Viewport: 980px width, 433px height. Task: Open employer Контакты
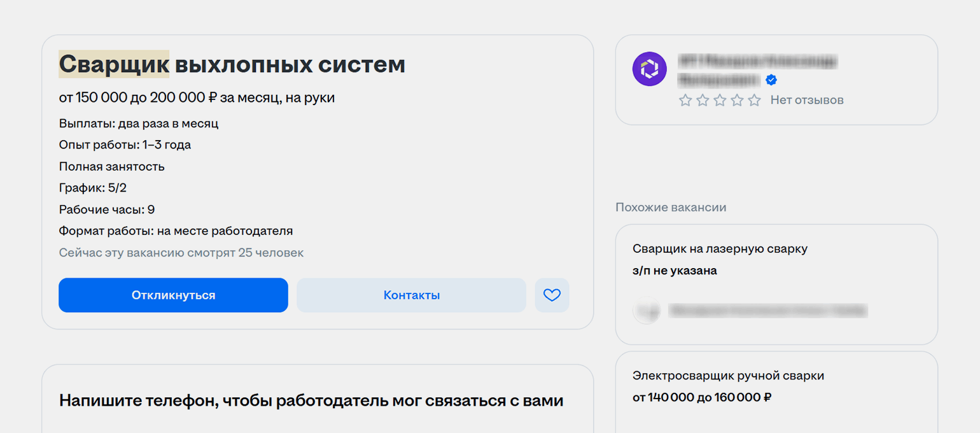(411, 295)
